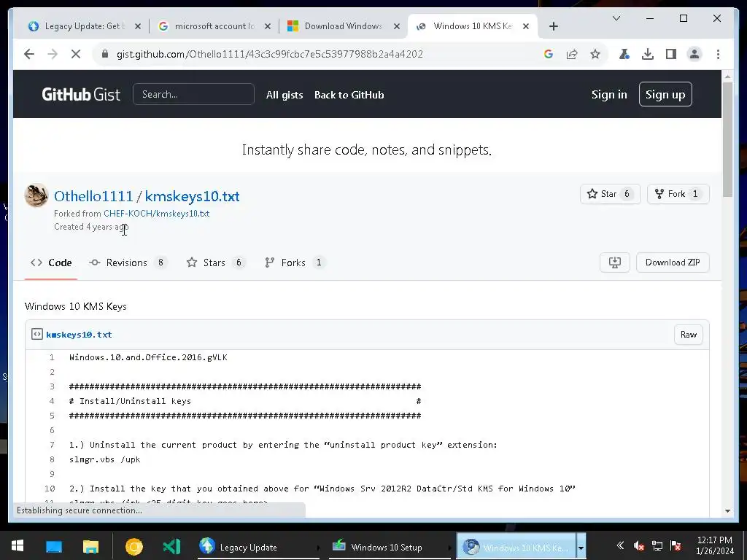747x560 pixels.
Task: Click the Google icon in address bar
Action: tap(549, 54)
